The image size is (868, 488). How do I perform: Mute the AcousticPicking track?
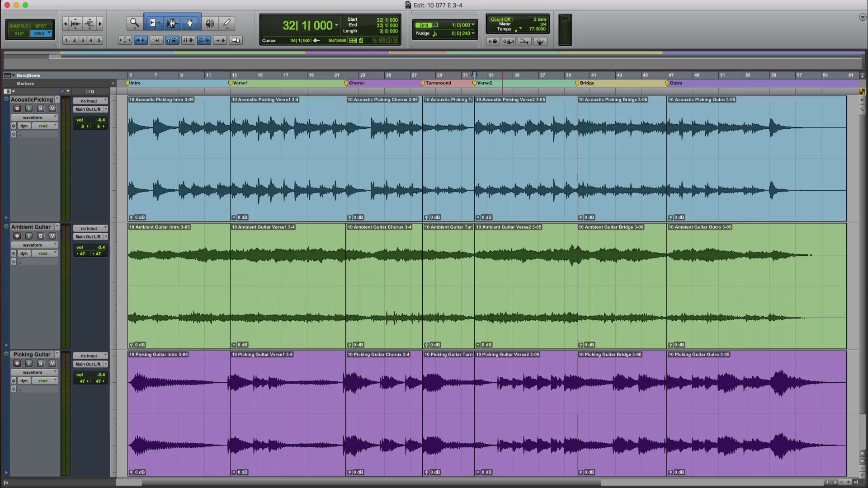tap(52, 108)
